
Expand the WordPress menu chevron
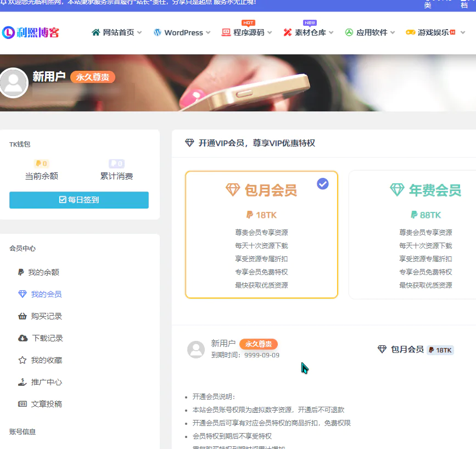pyautogui.click(x=208, y=32)
